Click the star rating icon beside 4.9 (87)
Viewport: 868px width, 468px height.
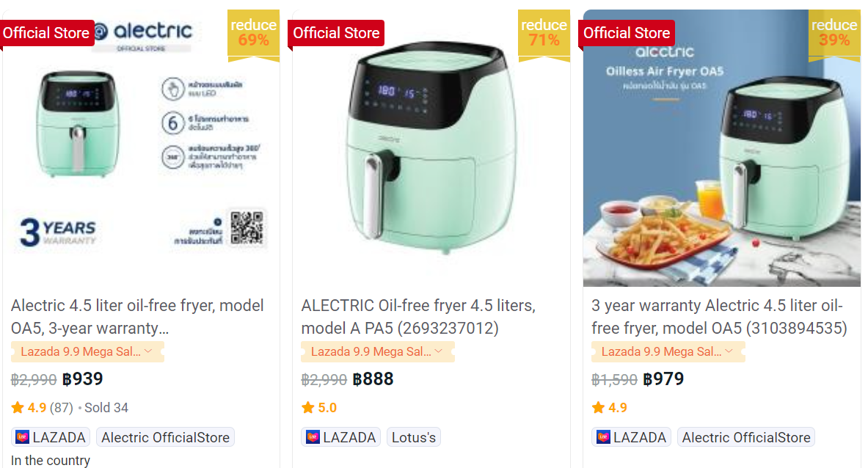[18, 408]
